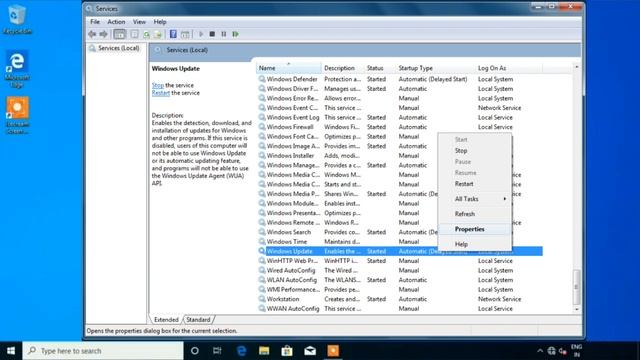
Task: Click the gear icon beside Windows Defender
Action: (262, 79)
